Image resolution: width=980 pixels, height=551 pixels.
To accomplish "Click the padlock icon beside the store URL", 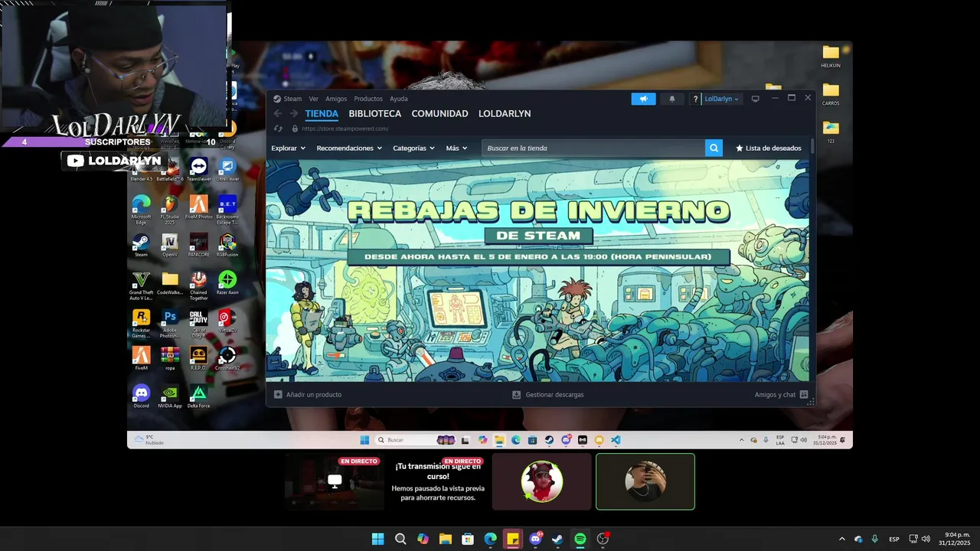I will 295,129.
